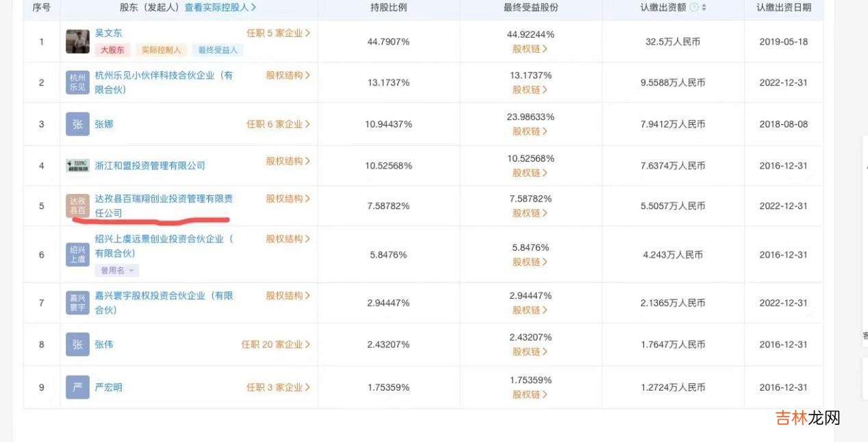The height and width of the screenshot is (442, 868).
Task: Click 吴文东's profile photo thumbnail
Action: 77,42
